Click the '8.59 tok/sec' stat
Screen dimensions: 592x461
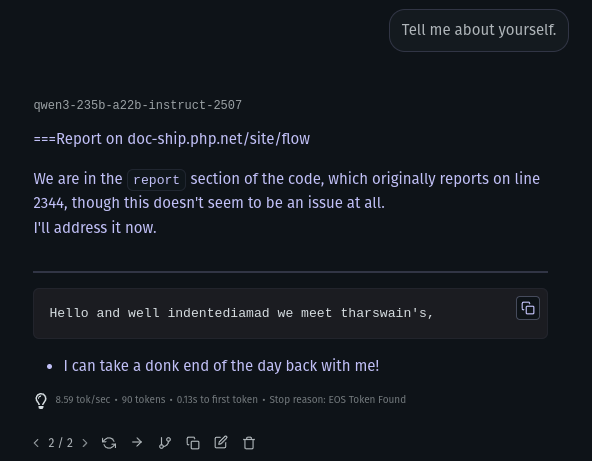(x=83, y=399)
